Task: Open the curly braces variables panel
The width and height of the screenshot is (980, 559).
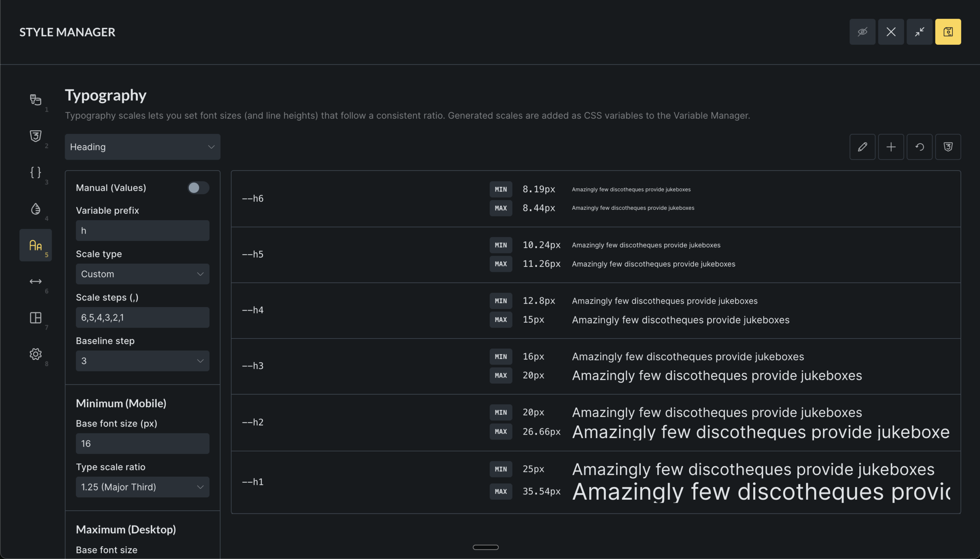Action: coord(35,172)
